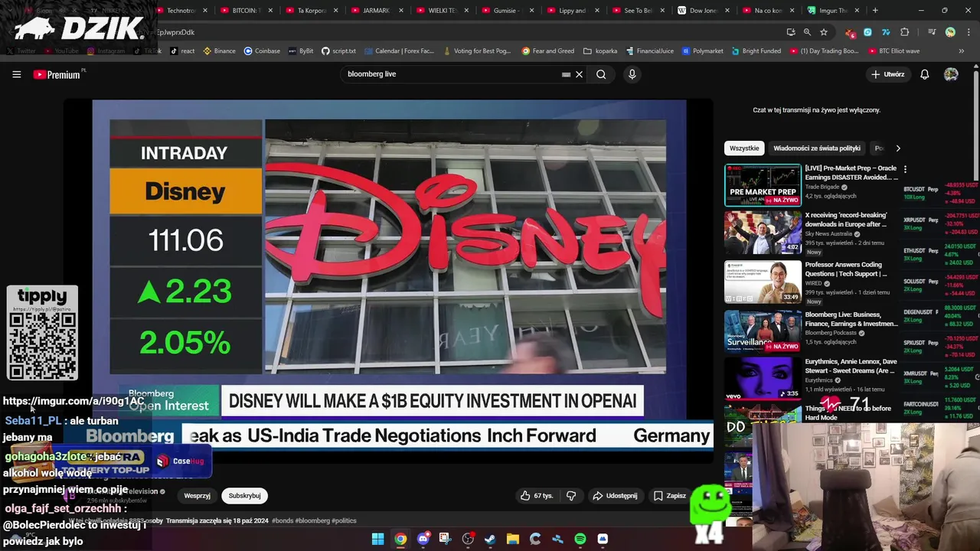
Task: Start voice search with microphone icon
Action: [x=632, y=74]
